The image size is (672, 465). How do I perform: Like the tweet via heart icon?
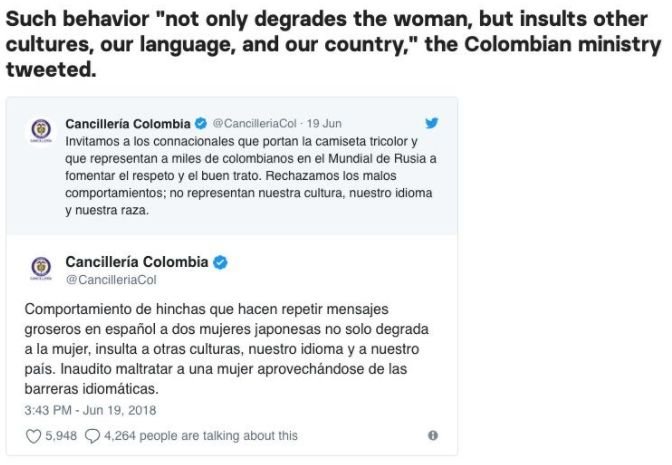point(33,436)
